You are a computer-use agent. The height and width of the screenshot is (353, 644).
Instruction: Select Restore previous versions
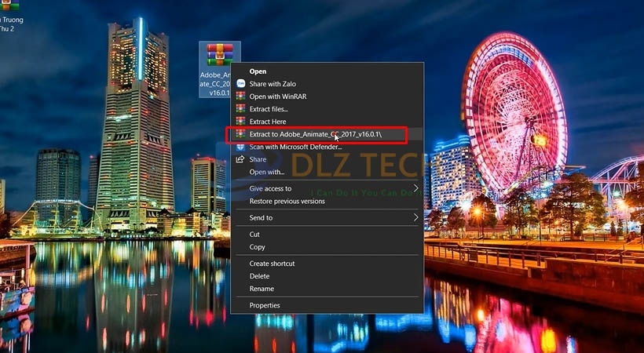coord(287,202)
